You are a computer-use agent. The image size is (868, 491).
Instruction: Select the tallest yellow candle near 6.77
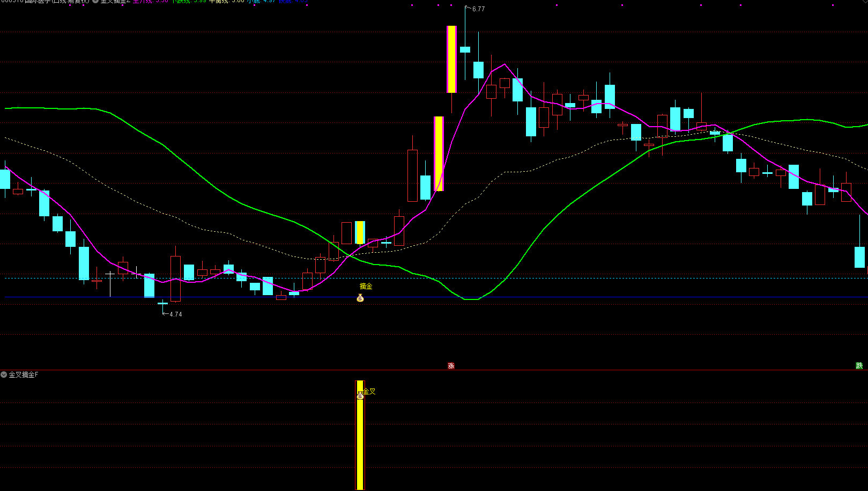click(451, 59)
